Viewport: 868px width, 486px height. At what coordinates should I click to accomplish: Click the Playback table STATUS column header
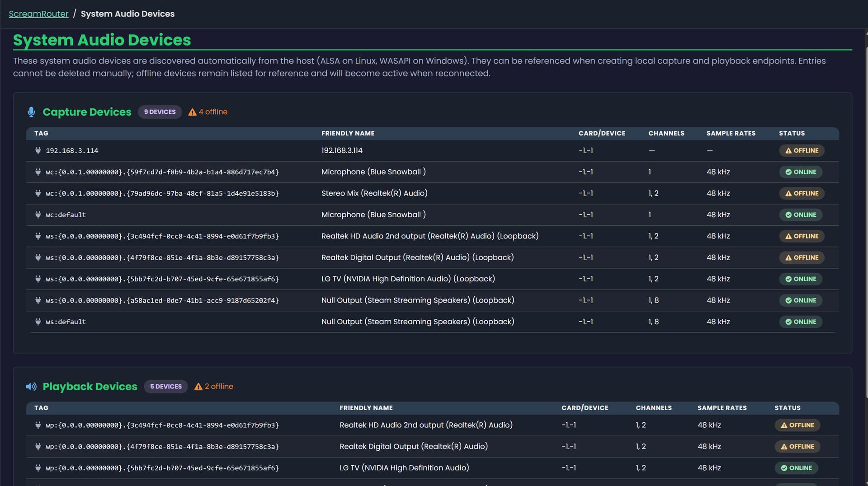coord(787,408)
